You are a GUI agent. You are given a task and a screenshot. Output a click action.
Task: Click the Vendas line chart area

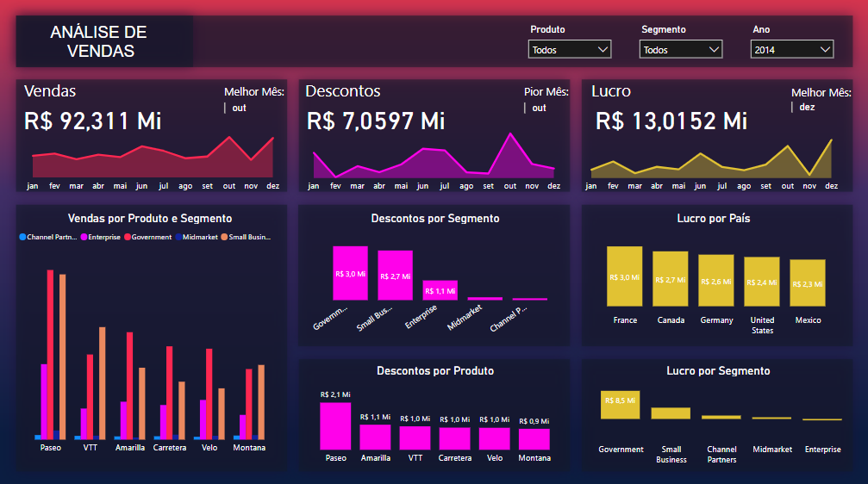pos(153,157)
